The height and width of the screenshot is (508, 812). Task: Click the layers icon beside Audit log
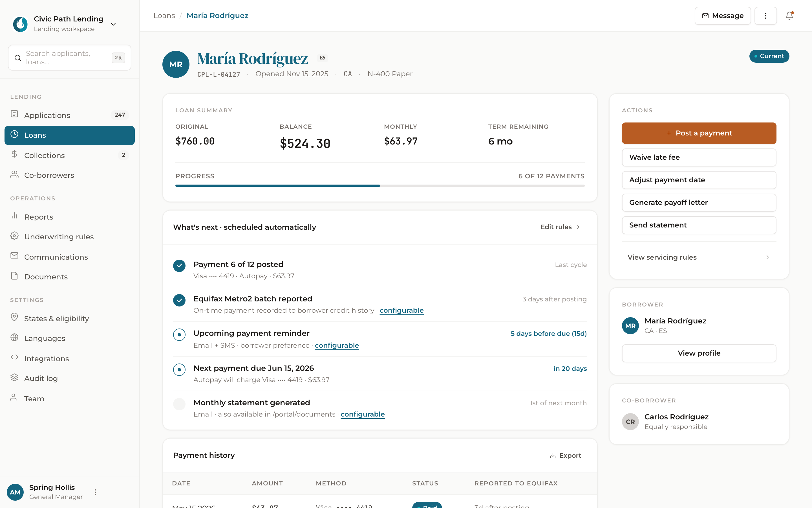[14, 377]
